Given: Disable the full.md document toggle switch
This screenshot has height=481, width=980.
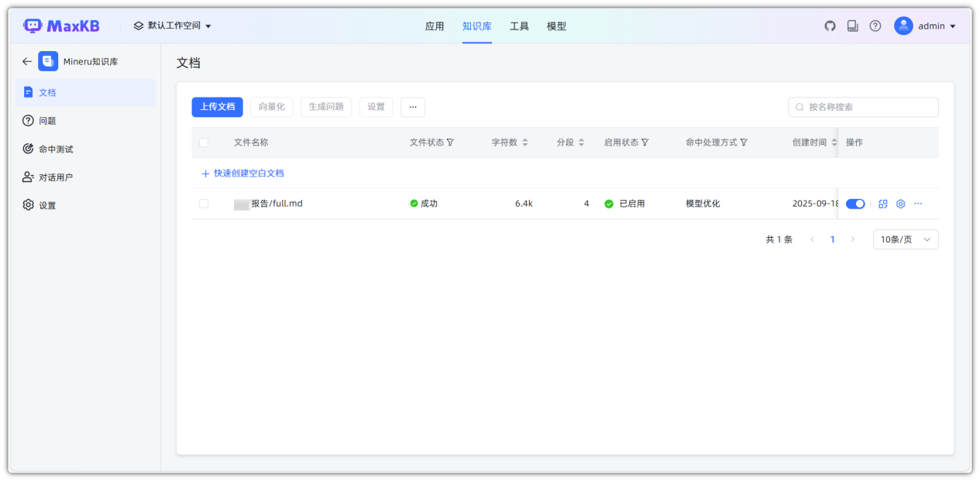Looking at the screenshot, I should pyautogui.click(x=855, y=204).
